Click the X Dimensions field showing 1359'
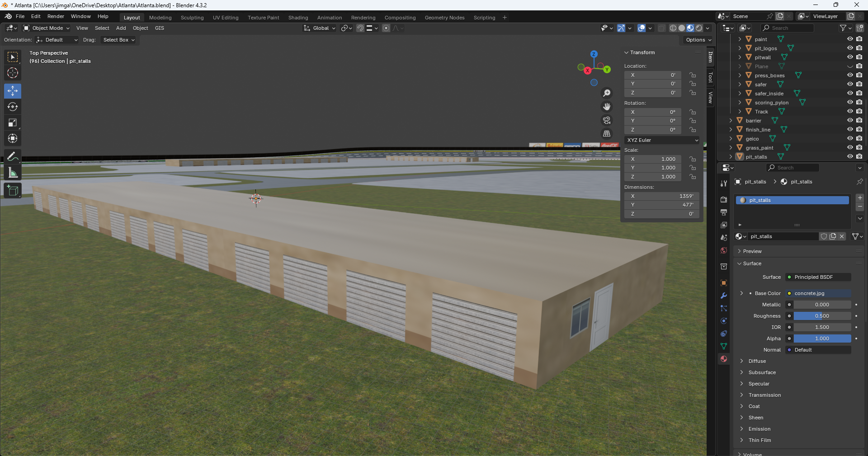 pos(662,196)
